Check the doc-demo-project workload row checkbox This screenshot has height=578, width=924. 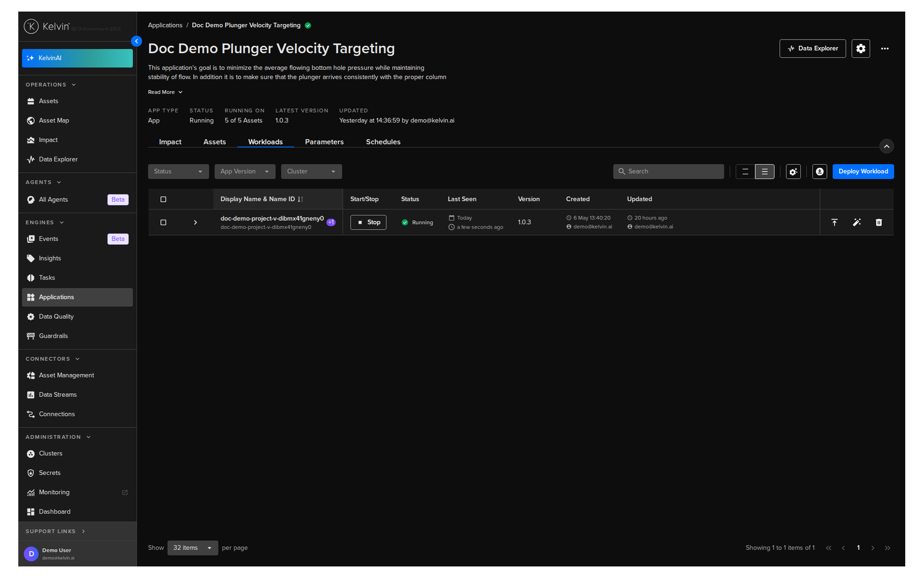[x=163, y=223]
